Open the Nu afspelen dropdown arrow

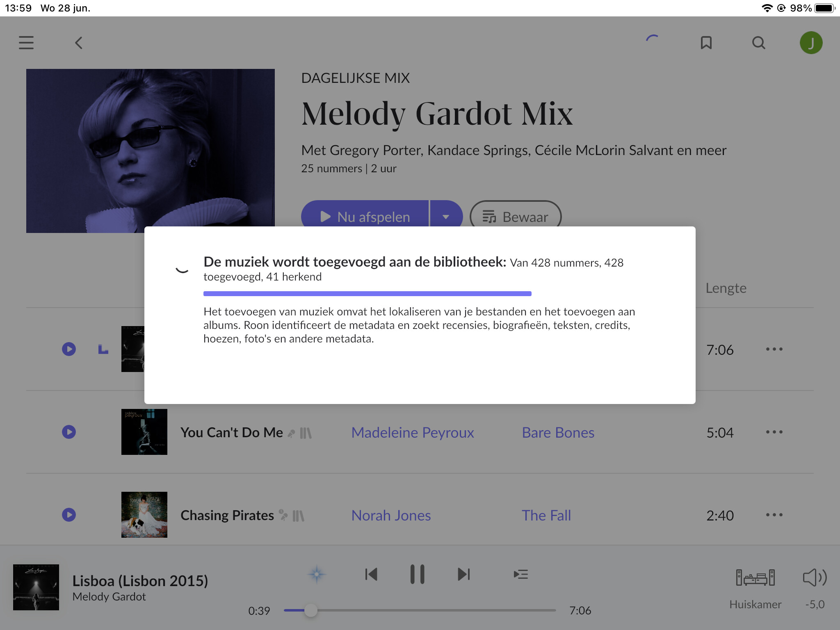tap(446, 216)
